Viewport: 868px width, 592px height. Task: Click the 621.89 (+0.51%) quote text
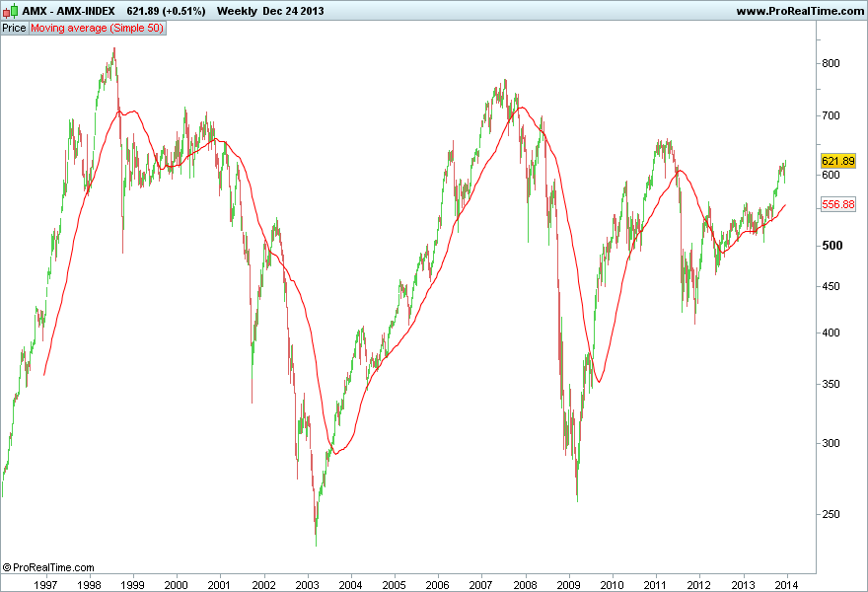click(x=166, y=11)
